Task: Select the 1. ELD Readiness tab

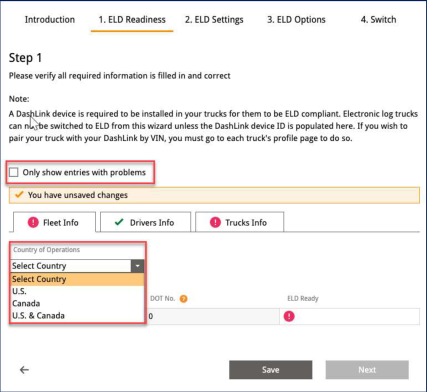Action: 132,20
